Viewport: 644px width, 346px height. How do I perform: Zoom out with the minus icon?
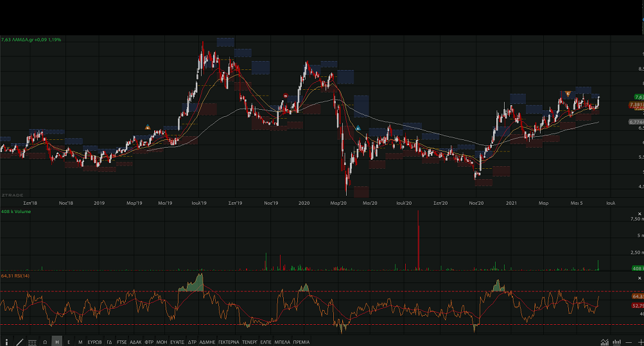(x=630, y=342)
